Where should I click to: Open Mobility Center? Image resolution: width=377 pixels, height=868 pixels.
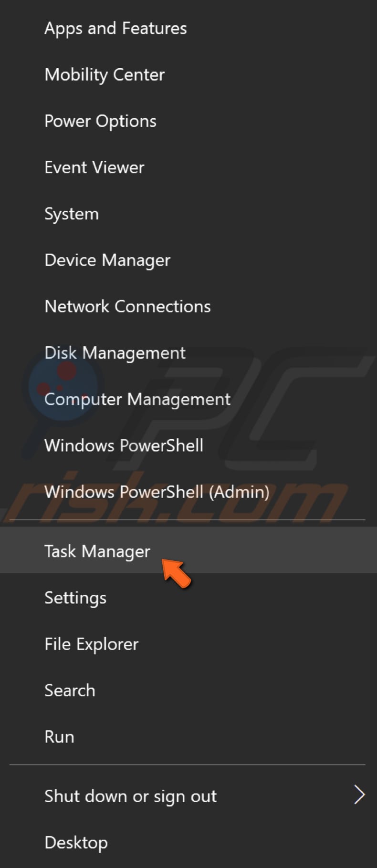pos(104,74)
